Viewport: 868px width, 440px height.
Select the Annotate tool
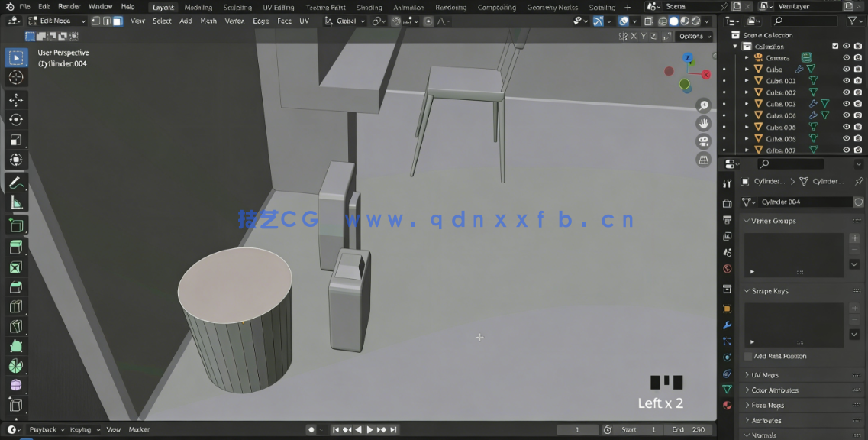[15, 183]
